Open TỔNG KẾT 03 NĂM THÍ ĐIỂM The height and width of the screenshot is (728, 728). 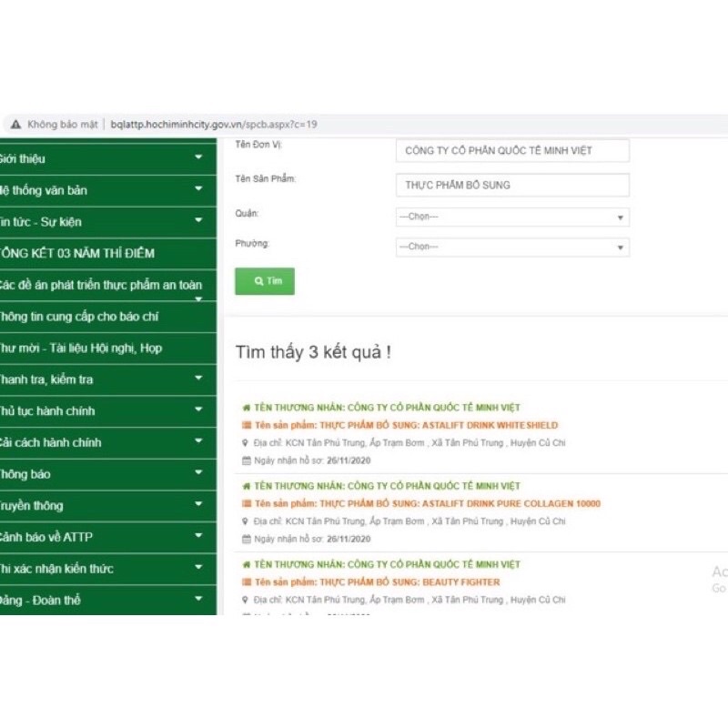click(107, 254)
